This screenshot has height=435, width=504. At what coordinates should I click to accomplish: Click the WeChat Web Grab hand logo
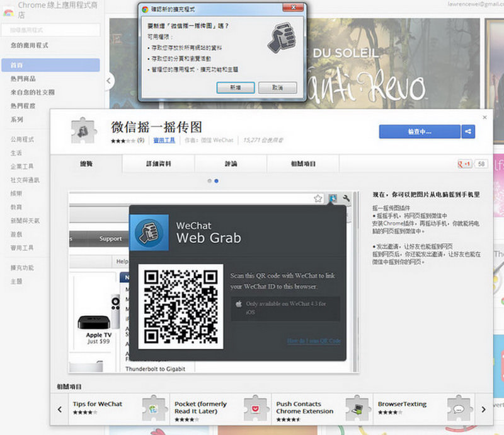(x=149, y=232)
